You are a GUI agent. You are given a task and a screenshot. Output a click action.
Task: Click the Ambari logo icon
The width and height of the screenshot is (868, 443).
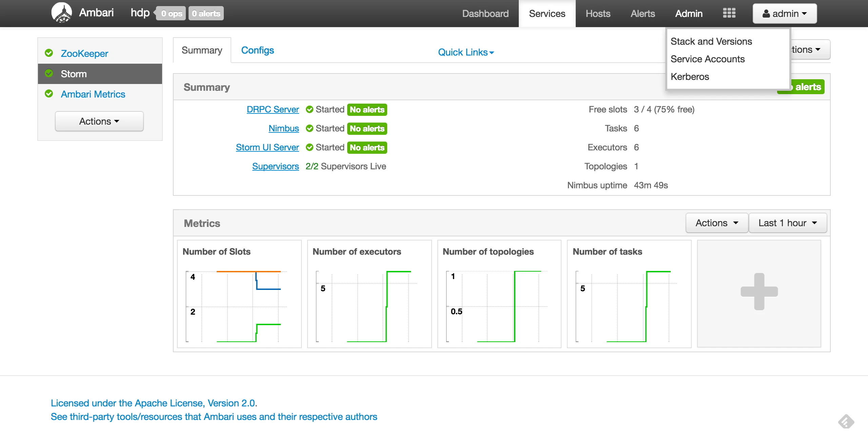[61, 13]
